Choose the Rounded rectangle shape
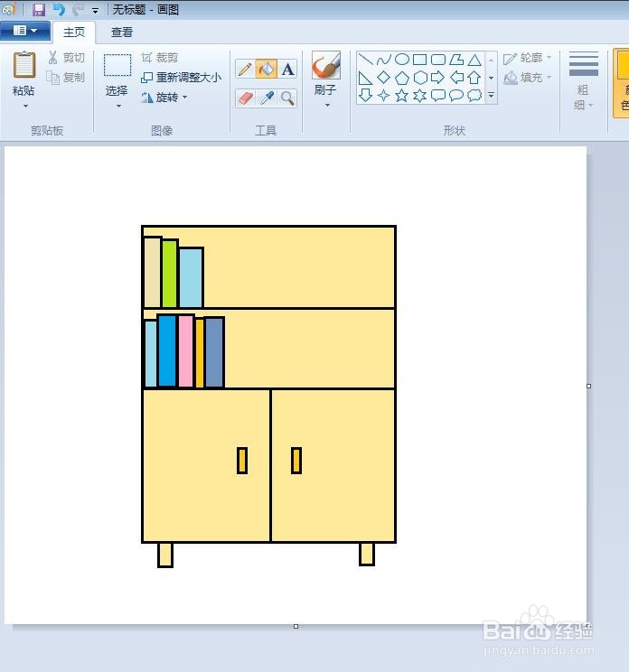Image resolution: width=629 pixels, height=672 pixels. coord(438,59)
